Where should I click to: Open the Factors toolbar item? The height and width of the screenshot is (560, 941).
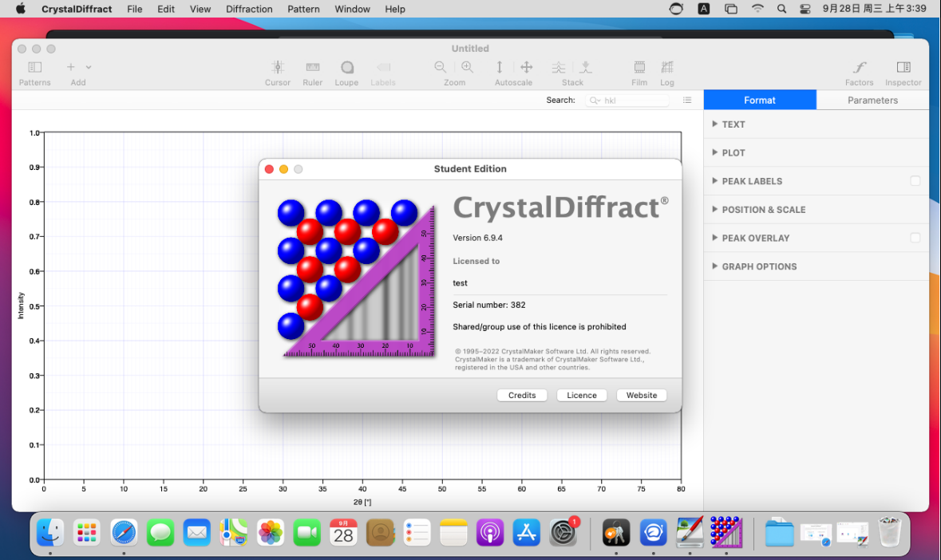click(x=860, y=67)
